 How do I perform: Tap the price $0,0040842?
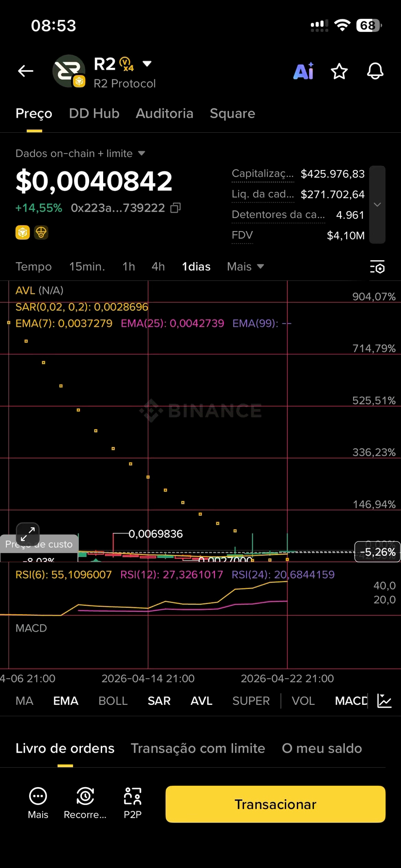coord(94,181)
